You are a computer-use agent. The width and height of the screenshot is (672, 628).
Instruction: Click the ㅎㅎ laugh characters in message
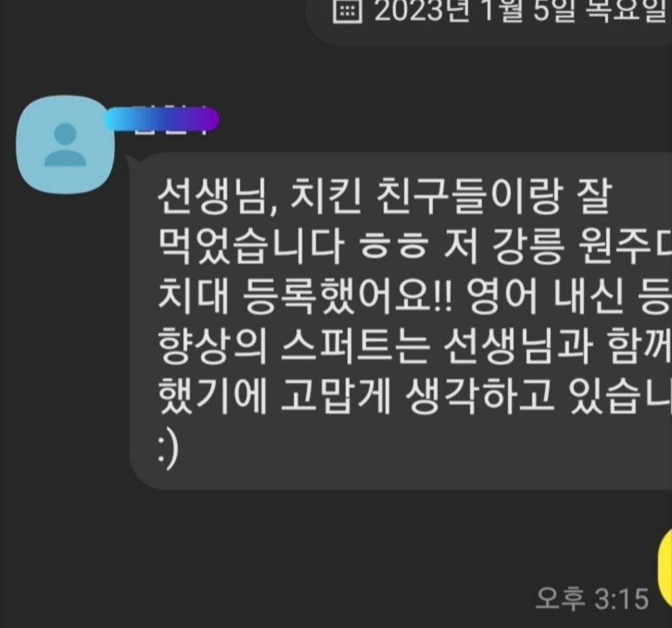[394, 246]
